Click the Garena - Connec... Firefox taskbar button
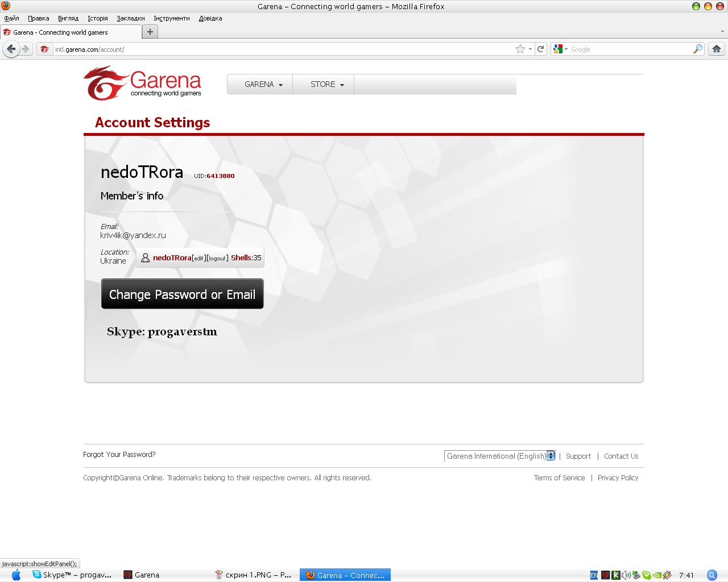This screenshot has width=728, height=582. coord(345,575)
